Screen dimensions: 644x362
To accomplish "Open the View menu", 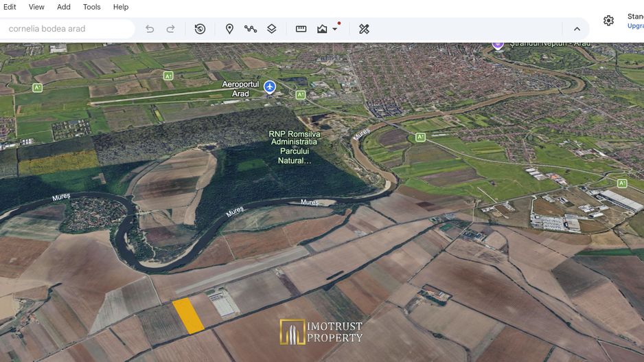I will [36, 7].
